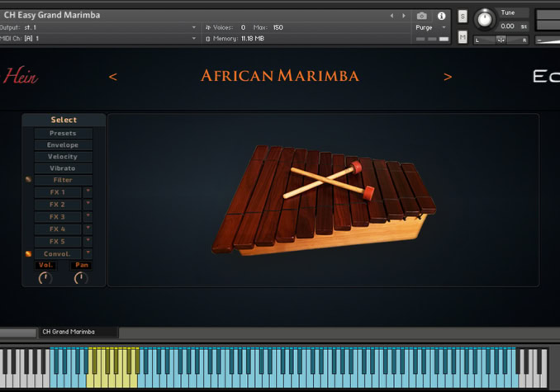Viewport: 560px width, 392px height.
Task: Toggle the Convol. enable indicator
Action: point(28,253)
